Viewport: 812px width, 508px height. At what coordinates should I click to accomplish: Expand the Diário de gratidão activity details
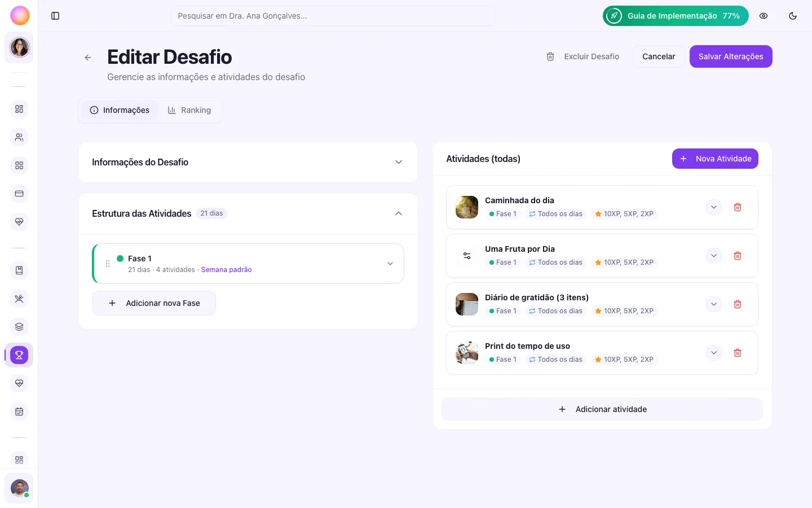click(x=714, y=304)
